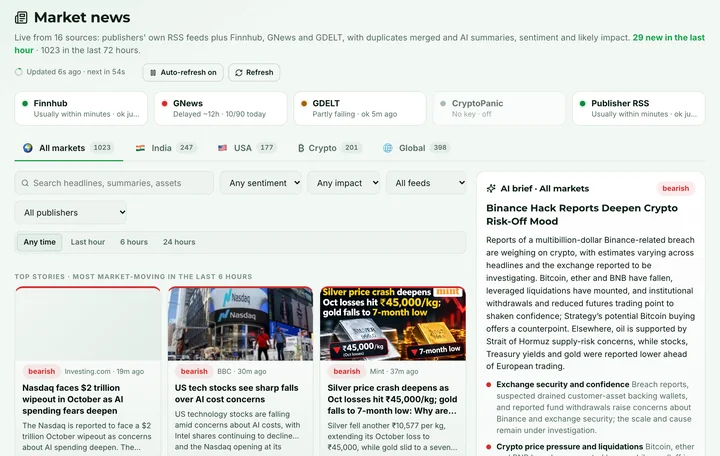Click the orange GDELT status dot
Image resolution: width=720 pixels, height=456 pixels.
pos(304,103)
